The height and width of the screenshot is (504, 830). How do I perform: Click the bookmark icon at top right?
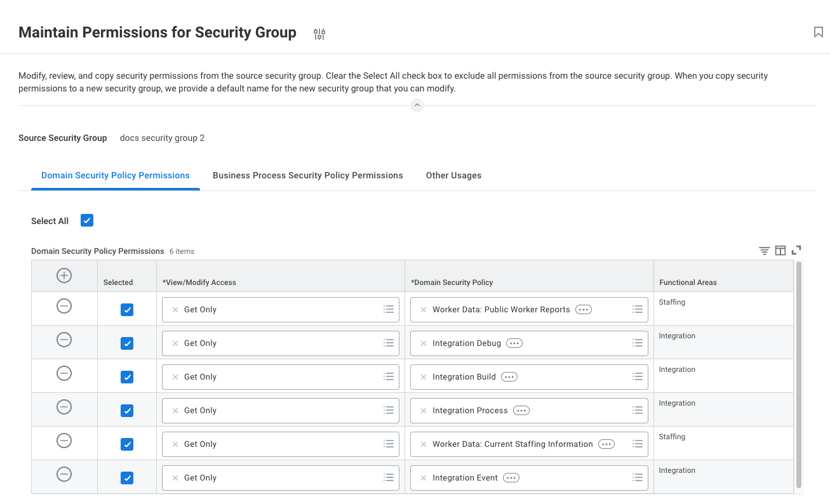818,32
